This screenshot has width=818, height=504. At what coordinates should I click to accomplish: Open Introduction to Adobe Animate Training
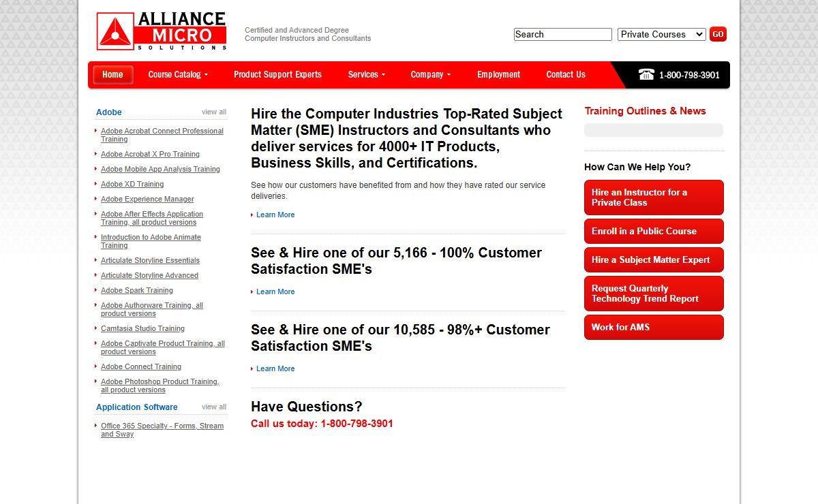pyautogui.click(x=151, y=241)
